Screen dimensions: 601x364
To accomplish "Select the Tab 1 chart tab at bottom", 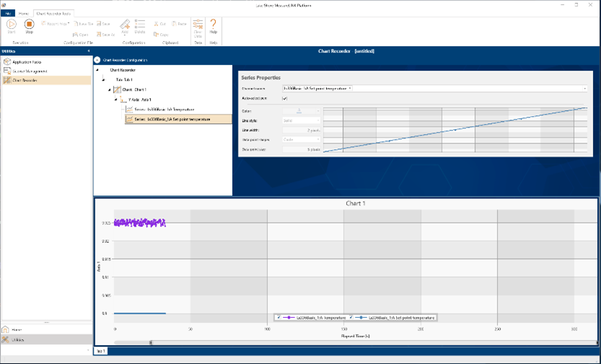I will click(x=100, y=351).
